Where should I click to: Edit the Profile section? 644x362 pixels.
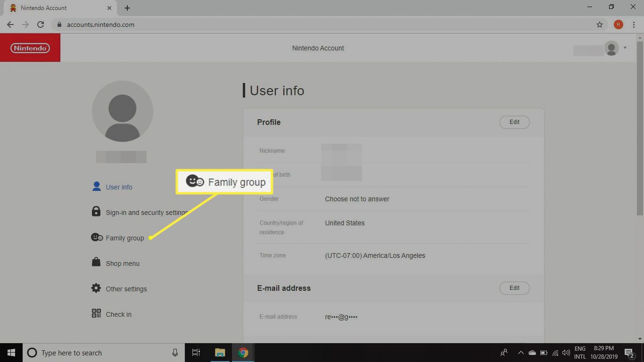click(x=514, y=122)
